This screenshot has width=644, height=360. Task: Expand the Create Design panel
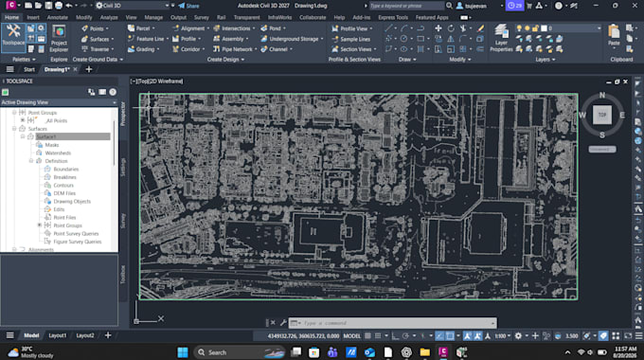point(225,59)
